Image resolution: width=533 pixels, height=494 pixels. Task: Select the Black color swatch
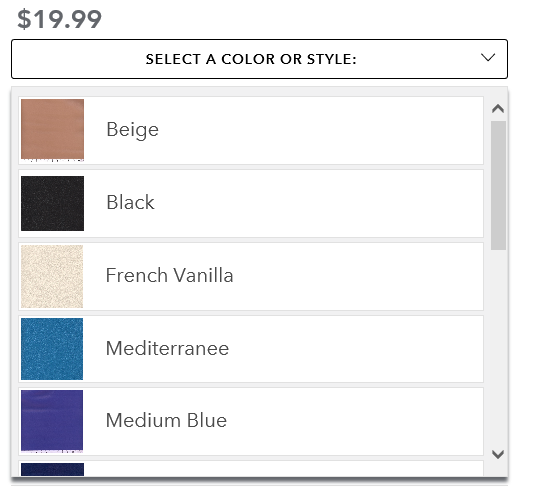point(52,203)
